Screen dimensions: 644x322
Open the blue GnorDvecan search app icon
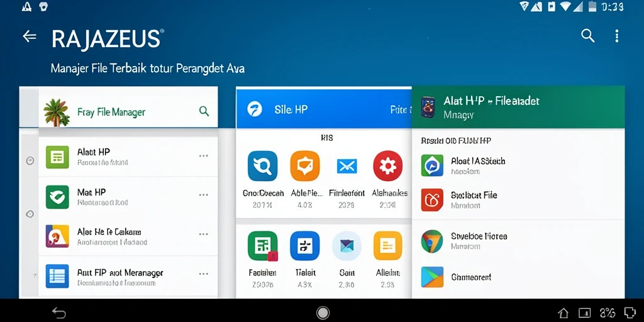(x=262, y=166)
